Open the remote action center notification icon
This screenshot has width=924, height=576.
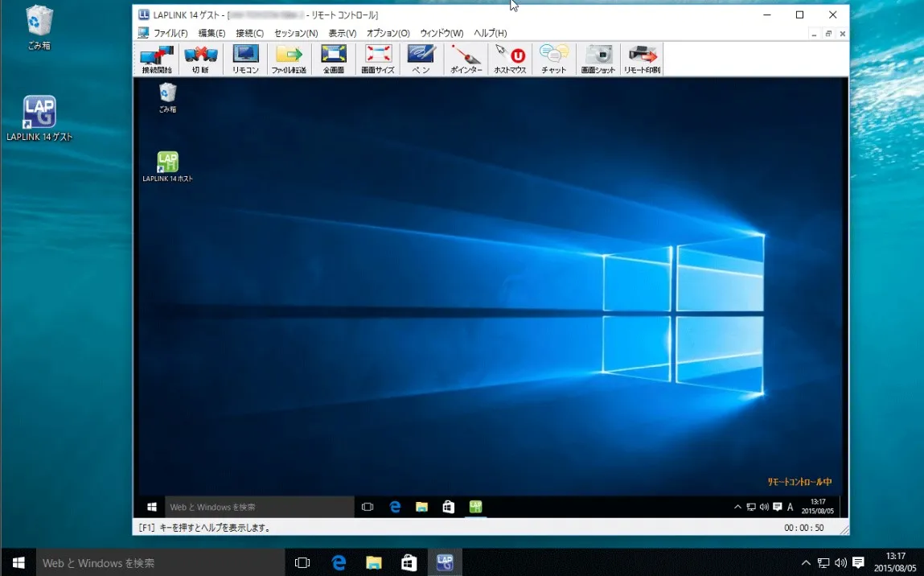click(x=778, y=507)
